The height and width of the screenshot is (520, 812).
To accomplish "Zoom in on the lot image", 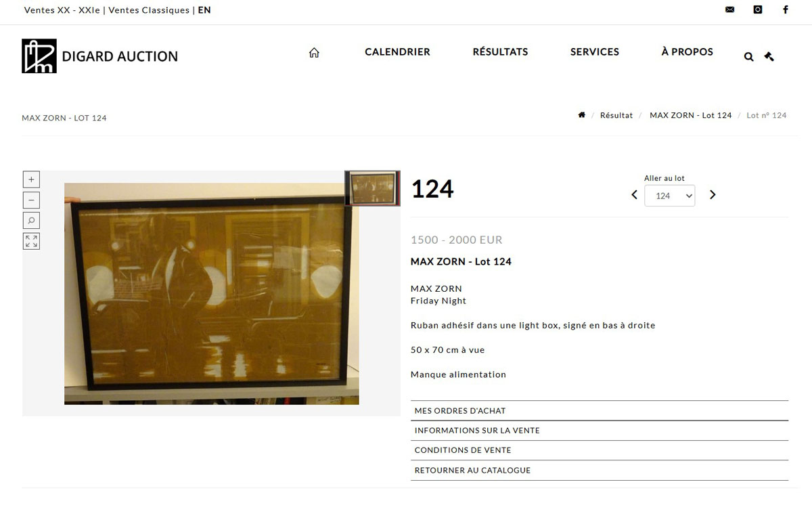I will coord(31,179).
